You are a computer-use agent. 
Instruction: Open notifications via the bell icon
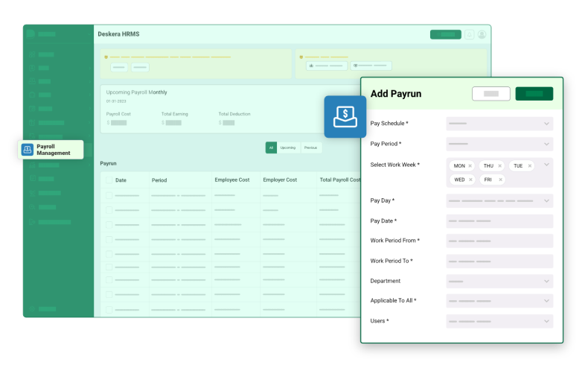point(469,34)
